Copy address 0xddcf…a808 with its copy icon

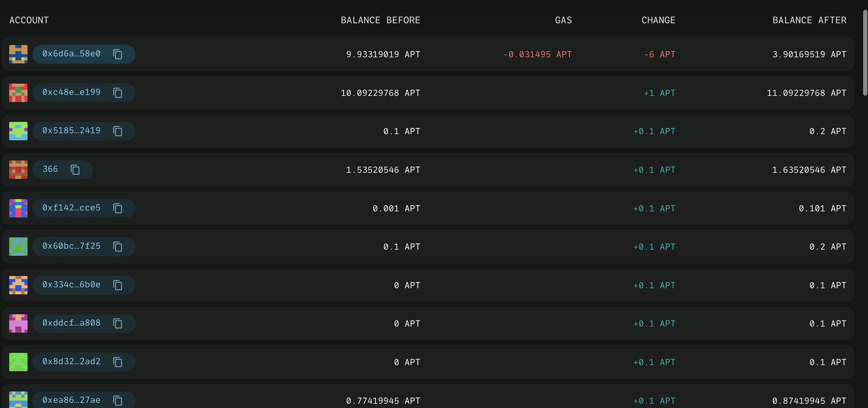118,324
